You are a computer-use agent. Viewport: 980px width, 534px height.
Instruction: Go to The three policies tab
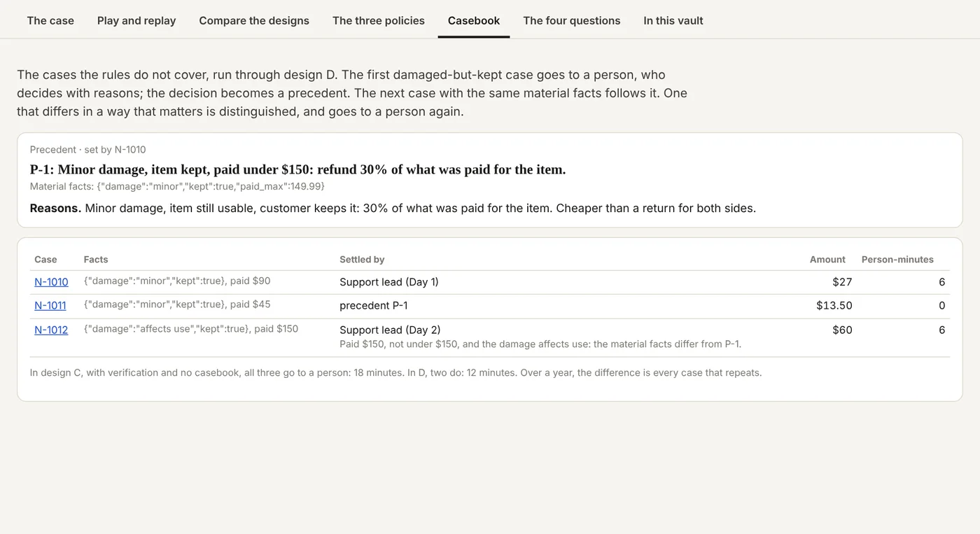(x=379, y=20)
